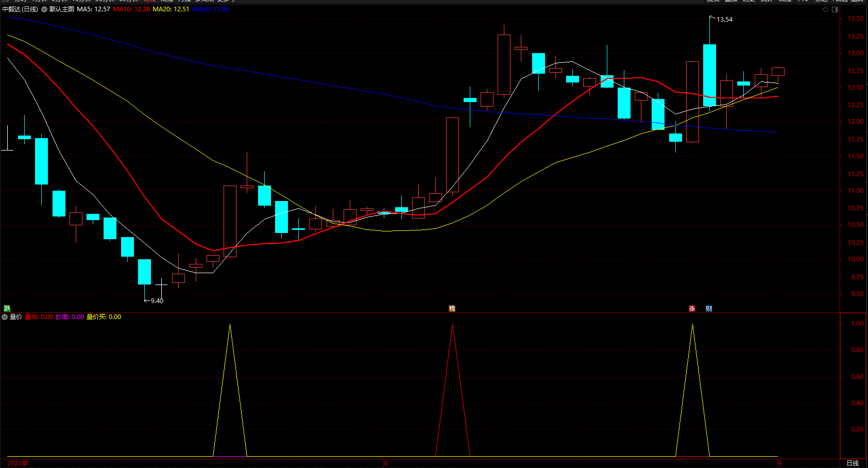Click the 0.60 indicator axis label

857,377
